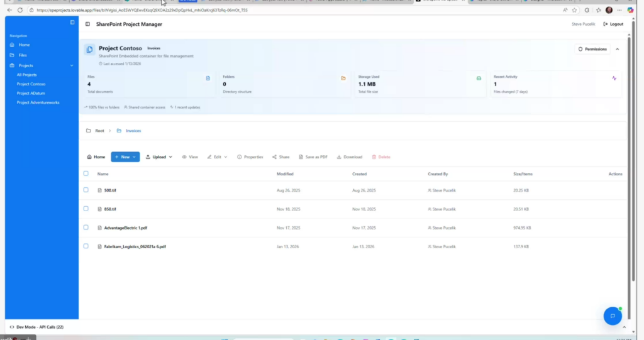Select Files in the navigation sidebar
This screenshot has height=340, width=644.
[23, 55]
